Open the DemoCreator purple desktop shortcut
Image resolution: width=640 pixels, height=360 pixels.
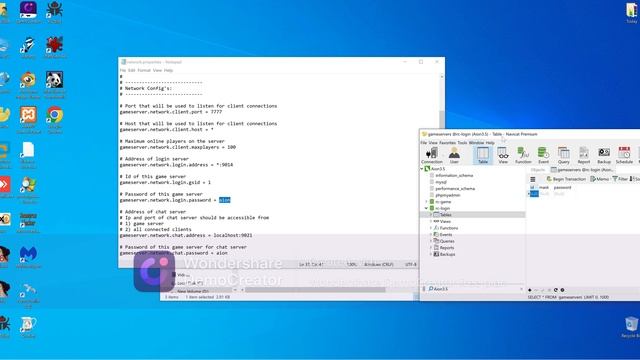point(28,12)
